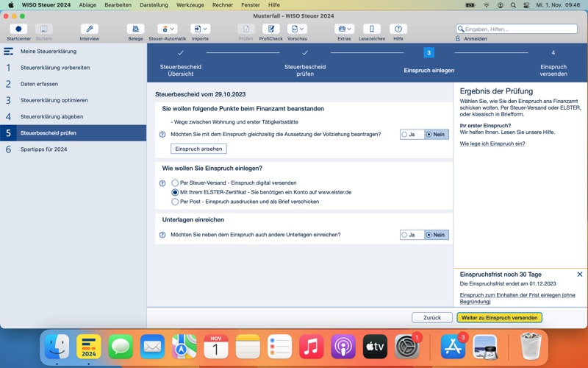The height and width of the screenshot is (368, 588).
Task: Open App Store from the Dock
Action: [453, 346]
